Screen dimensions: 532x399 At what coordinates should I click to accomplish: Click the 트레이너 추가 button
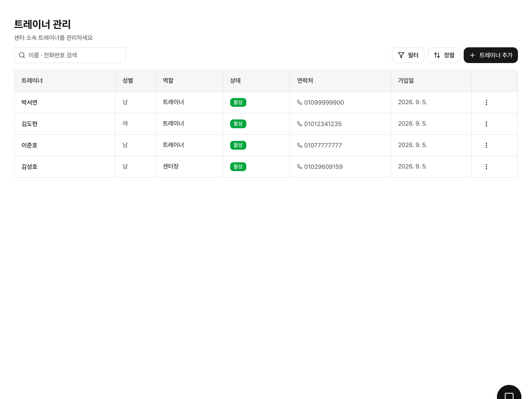(x=491, y=55)
